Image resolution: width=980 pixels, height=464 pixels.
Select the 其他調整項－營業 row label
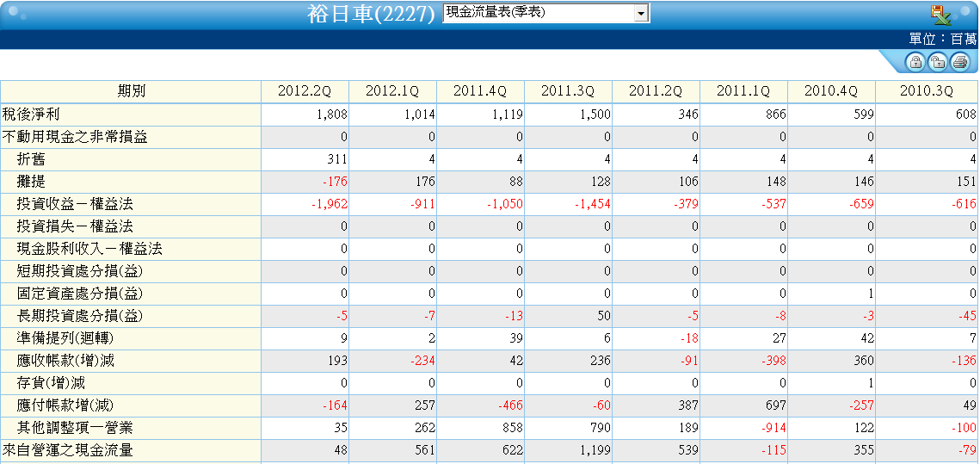point(74,428)
